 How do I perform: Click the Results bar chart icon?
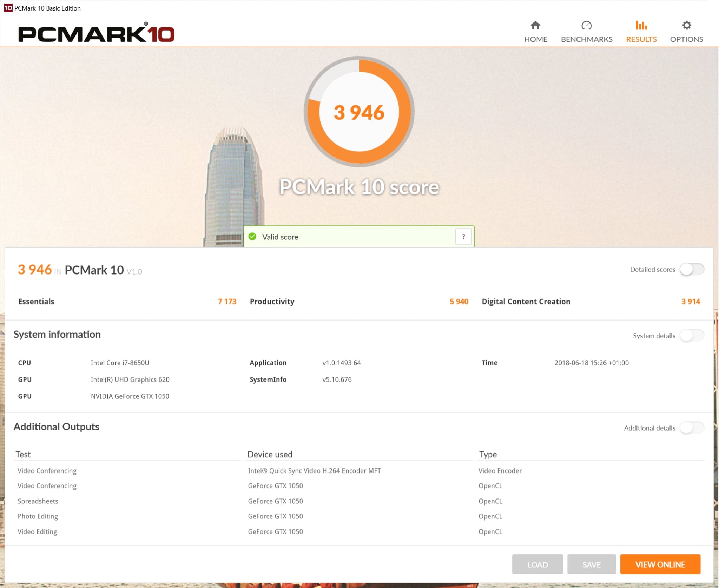(641, 25)
